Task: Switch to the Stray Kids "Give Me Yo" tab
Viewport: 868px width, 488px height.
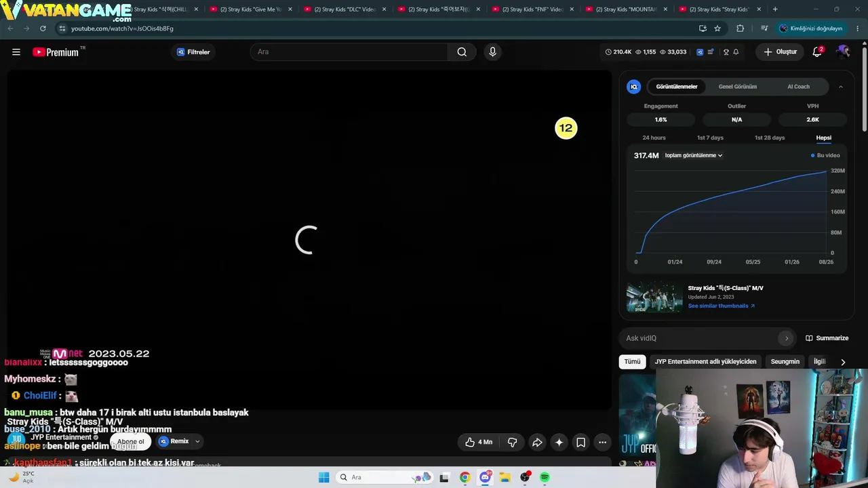Action: coord(251,9)
